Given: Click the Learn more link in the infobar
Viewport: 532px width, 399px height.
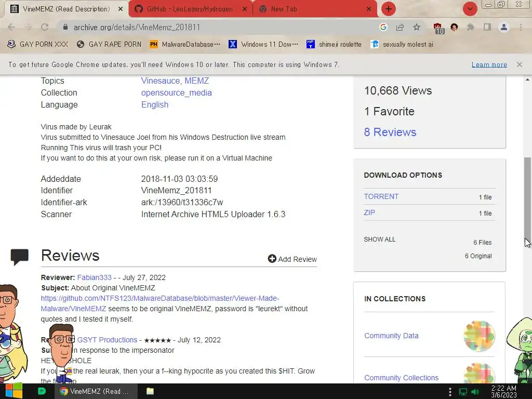Looking at the screenshot, I should click(x=489, y=64).
